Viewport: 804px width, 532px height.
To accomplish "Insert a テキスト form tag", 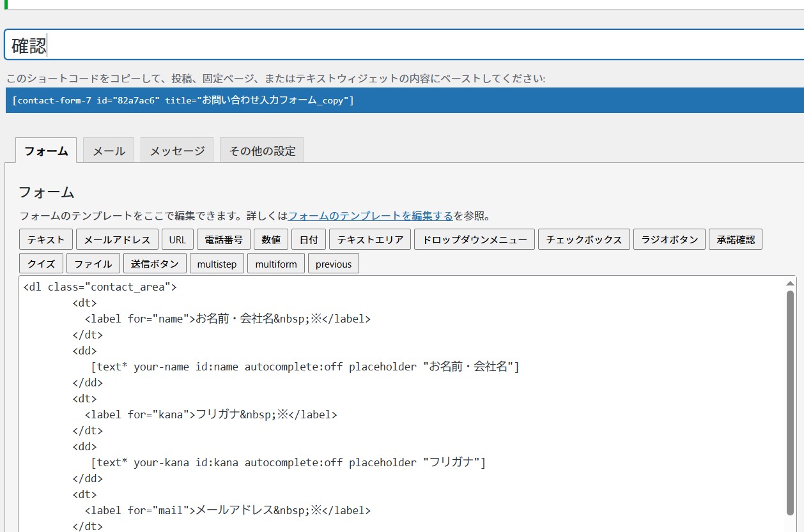I will coord(46,239).
